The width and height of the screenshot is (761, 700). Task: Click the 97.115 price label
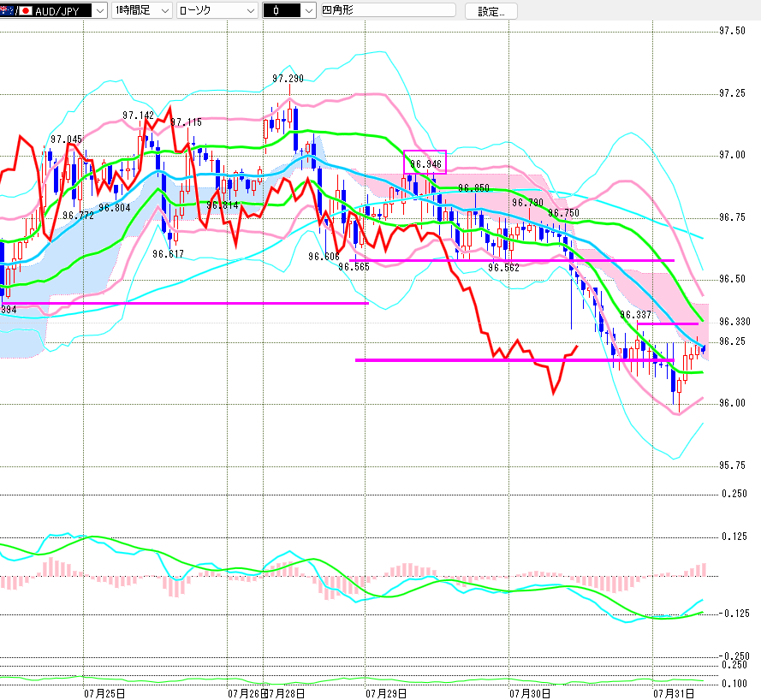tap(187, 122)
